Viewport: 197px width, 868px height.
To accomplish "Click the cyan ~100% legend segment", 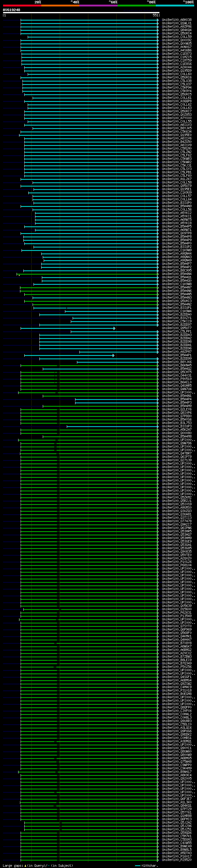I will pos(175,6).
